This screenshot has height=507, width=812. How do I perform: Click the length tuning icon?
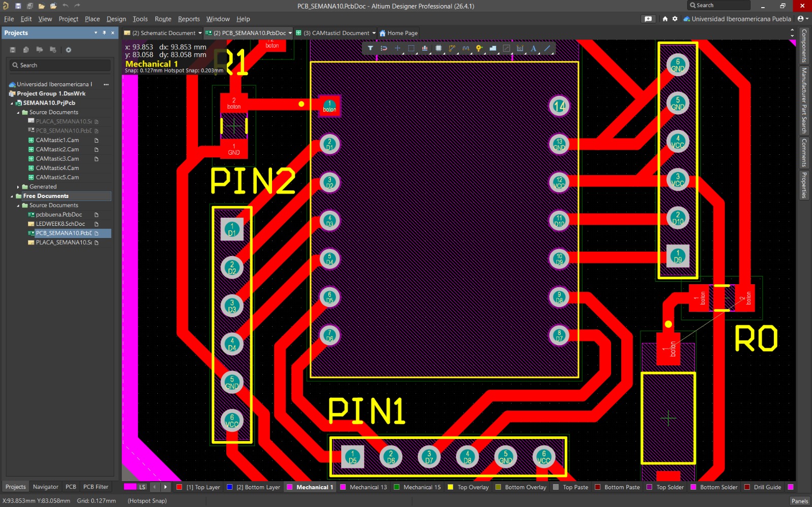(466, 48)
